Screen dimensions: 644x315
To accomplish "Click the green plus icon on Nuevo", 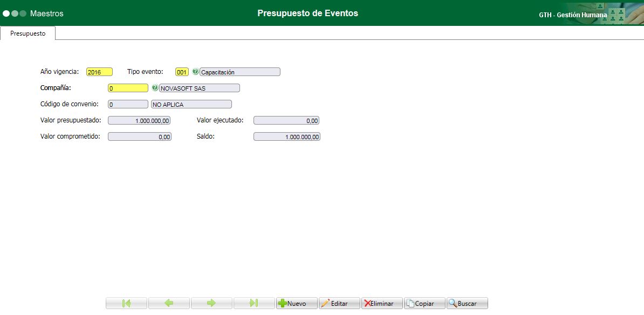I will (283, 303).
